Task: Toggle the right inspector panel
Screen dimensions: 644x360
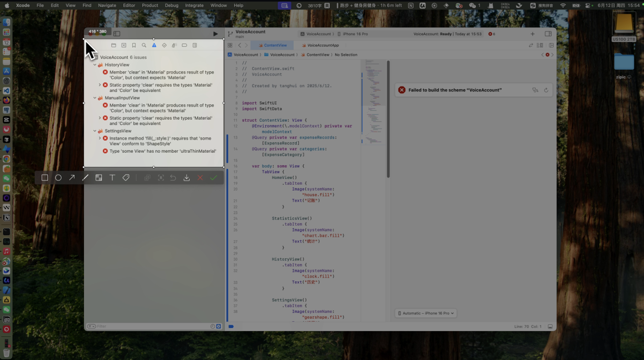Action: [x=548, y=34]
